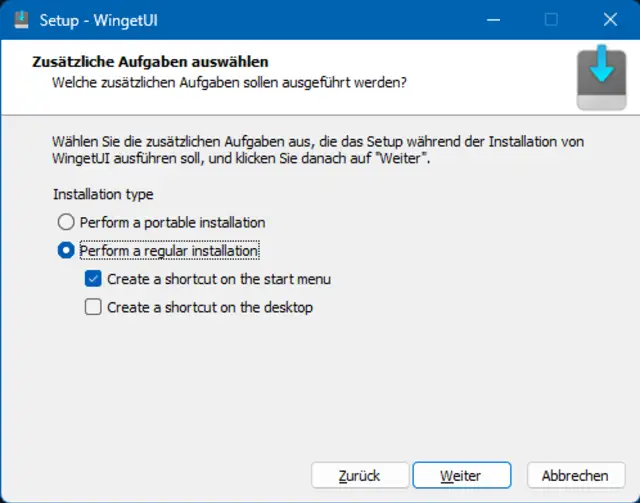This screenshot has height=503, width=640.
Task: Click the "Create a shortcut on the start menu" label
Action: pos(219,279)
